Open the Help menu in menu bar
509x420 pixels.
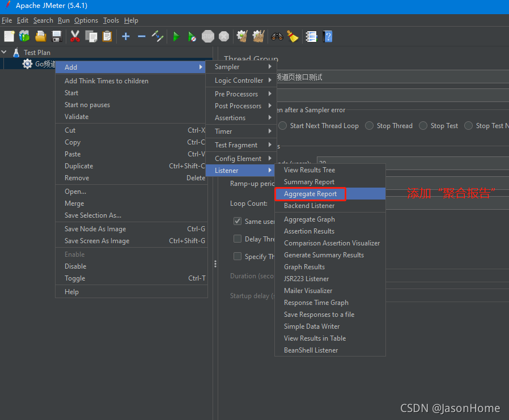pos(131,20)
